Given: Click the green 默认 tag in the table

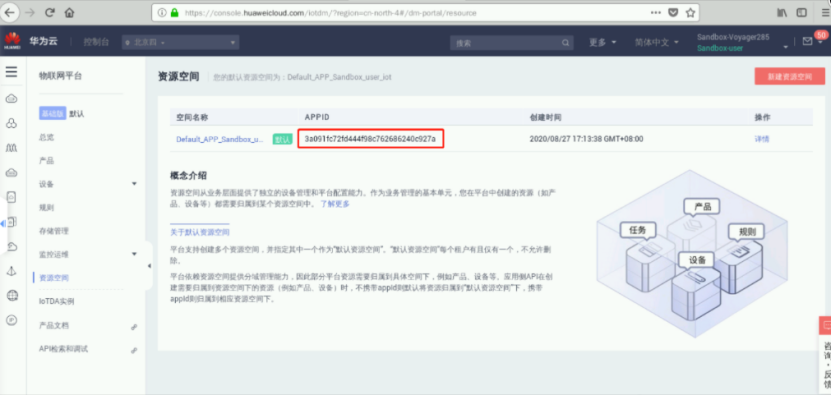Looking at the screenshot, I should [282, 139].
